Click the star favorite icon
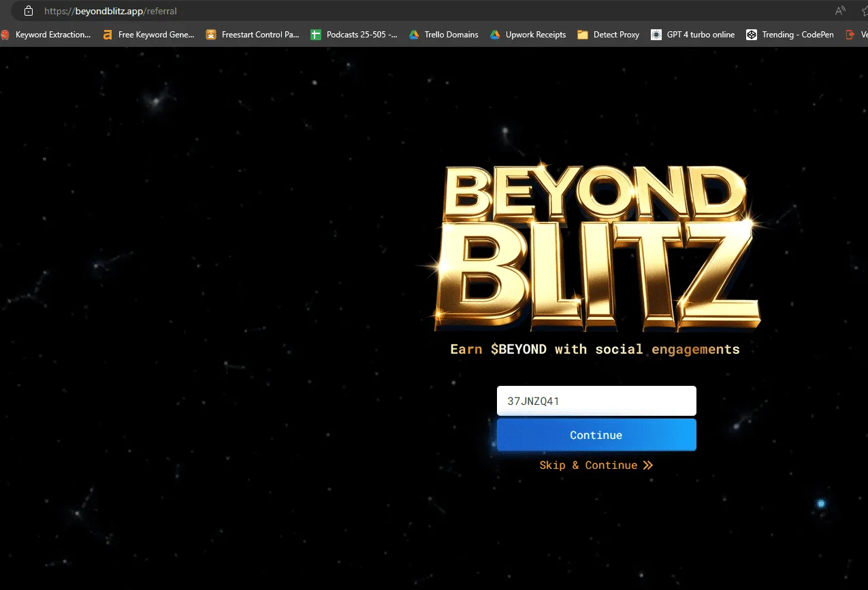 [x=866, y=11]
